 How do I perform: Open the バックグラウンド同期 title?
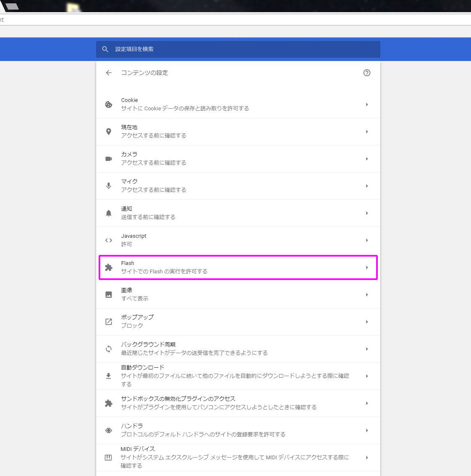click(148, 344)
